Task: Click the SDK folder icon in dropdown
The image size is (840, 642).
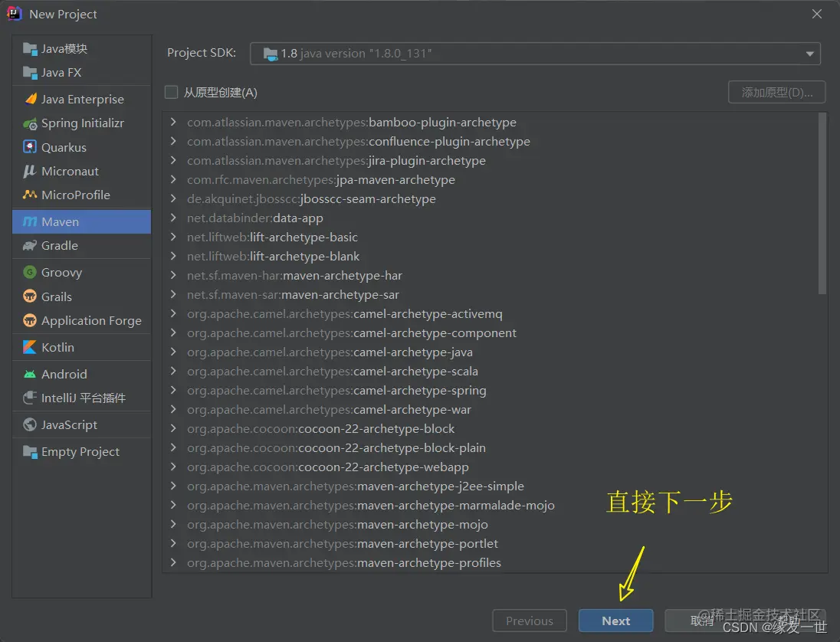Action: [271, 54]
